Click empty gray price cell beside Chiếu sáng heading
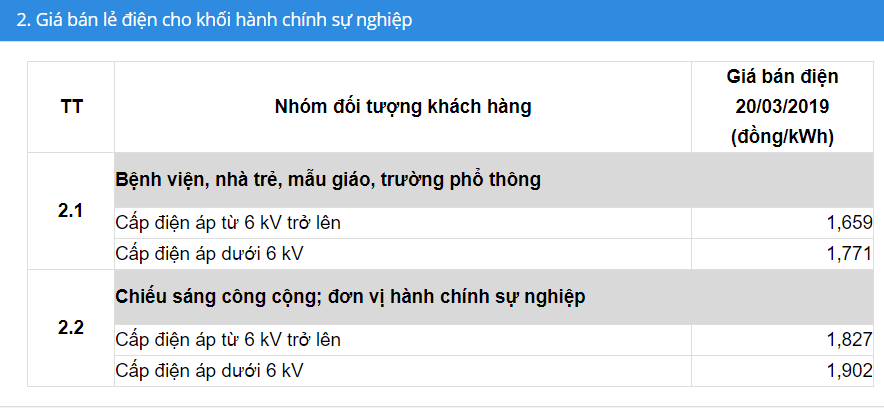Screen dimensions: 884x408 coord(782,297)
